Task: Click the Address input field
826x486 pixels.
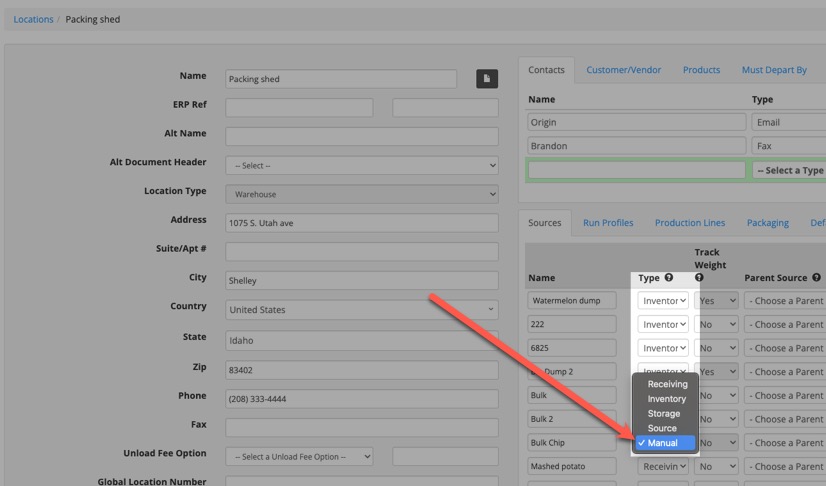Action: pos(361,223)
